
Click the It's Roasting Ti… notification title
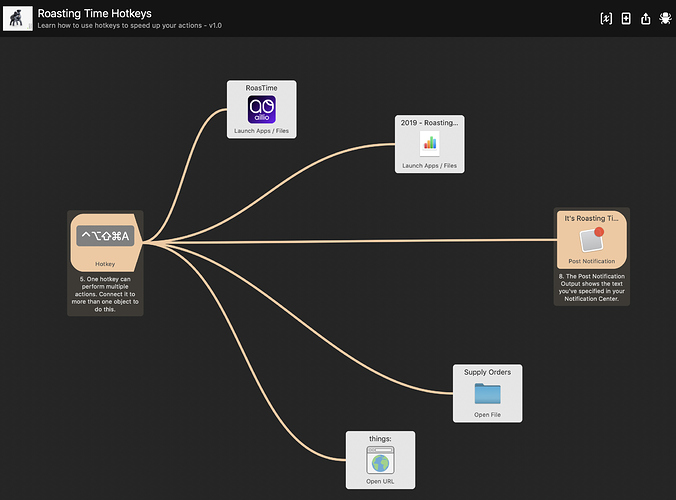[590, 218]
